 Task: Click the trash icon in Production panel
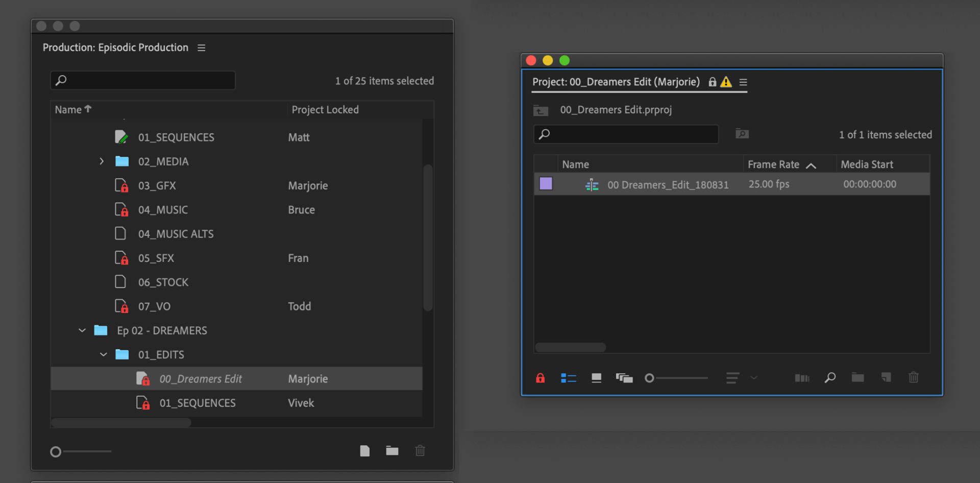point(420,450)
